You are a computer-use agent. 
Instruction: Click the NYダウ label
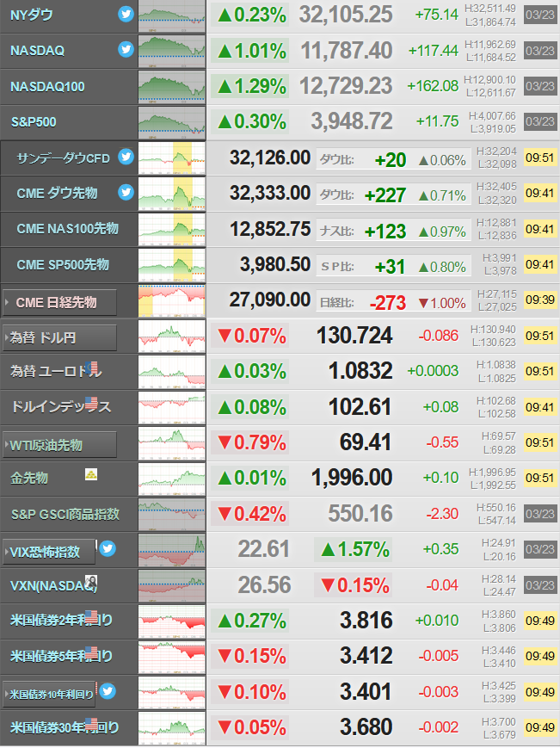tap(32, 15)
